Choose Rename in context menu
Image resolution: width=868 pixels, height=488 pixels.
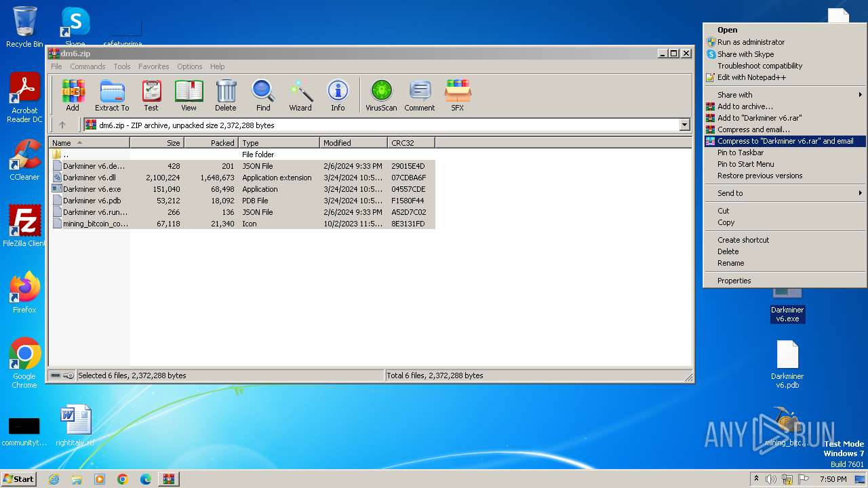pyautogui.click(x=785, y=263)
